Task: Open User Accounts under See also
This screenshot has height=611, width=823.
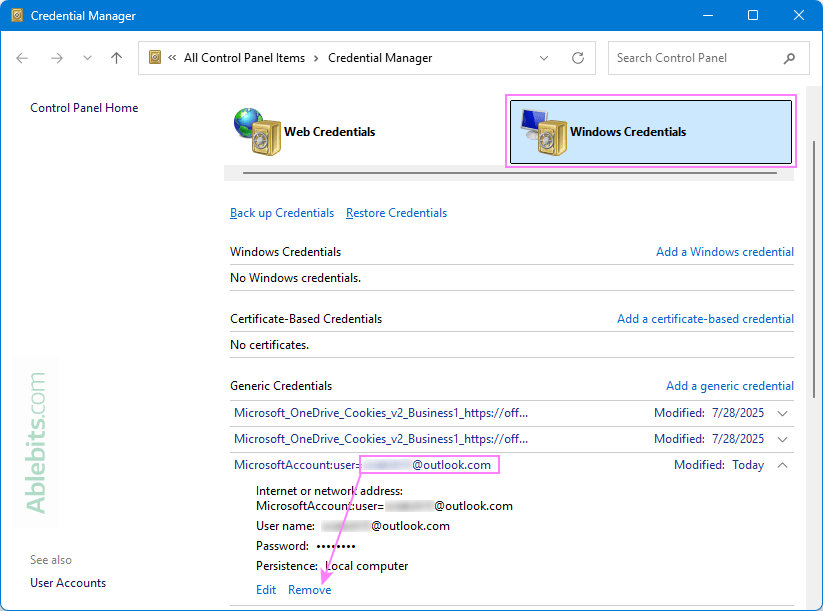Action: coord(68,583)
